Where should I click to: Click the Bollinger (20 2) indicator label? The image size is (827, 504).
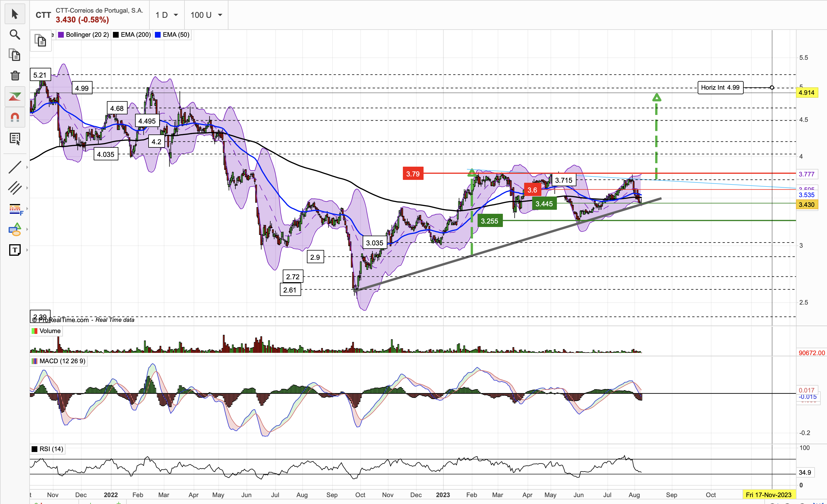coord(87,34)
